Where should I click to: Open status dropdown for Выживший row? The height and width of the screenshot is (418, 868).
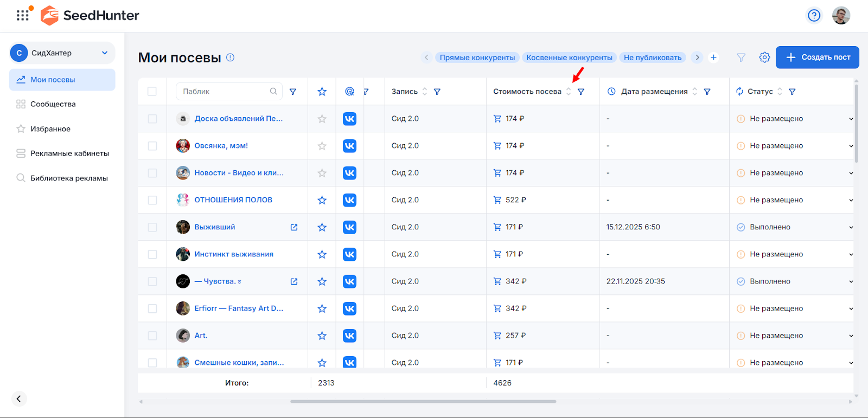pos(850,227)
